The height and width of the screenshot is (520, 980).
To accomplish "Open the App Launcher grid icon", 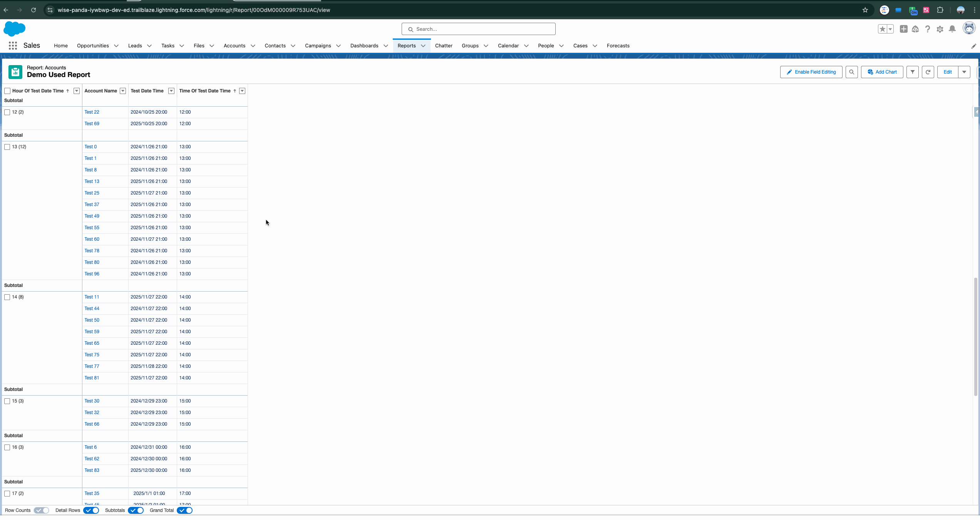I will (x=12, y=45).
